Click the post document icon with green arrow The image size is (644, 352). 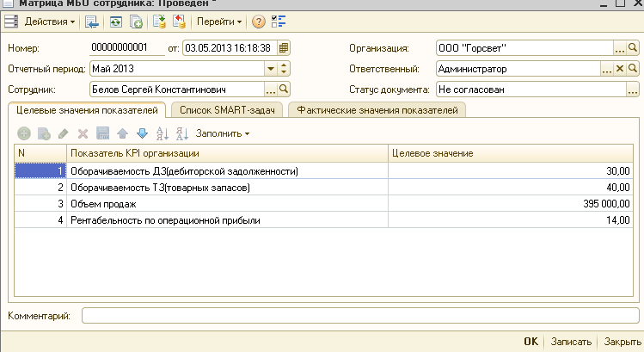coord(159,22)
